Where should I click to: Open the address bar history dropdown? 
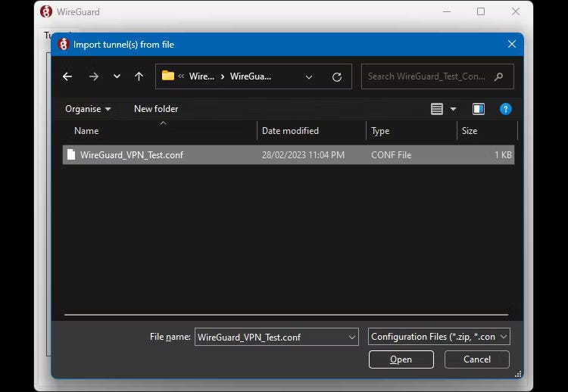click(309, 76)
